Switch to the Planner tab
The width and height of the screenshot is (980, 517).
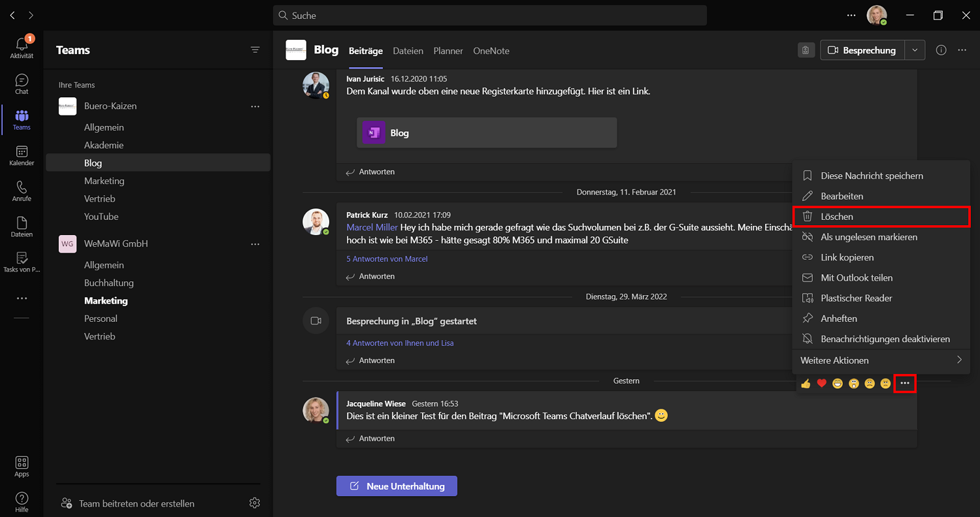448,51
